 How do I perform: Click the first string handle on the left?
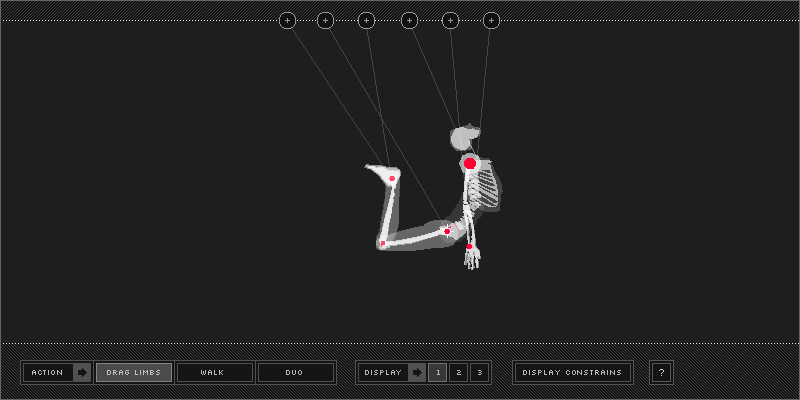(287, 20)
